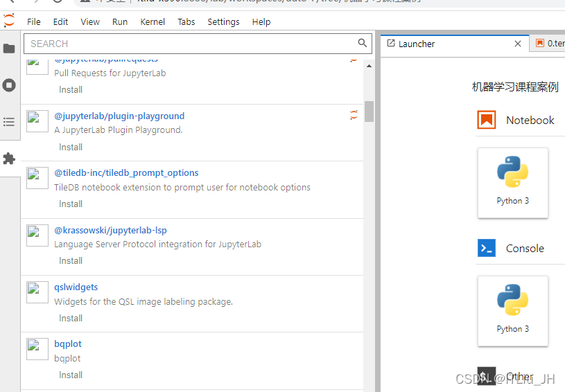Click thumbnail image of tiledb_prompt_options extension

(37, 178)
